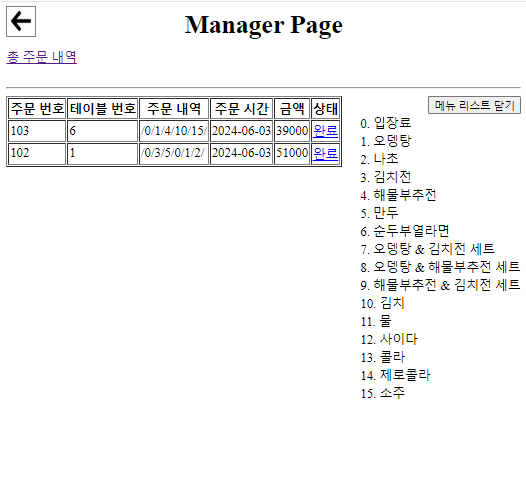Click table number 6 cell
The width and height of the screenshot is (526, 479).
coord(103,131)
